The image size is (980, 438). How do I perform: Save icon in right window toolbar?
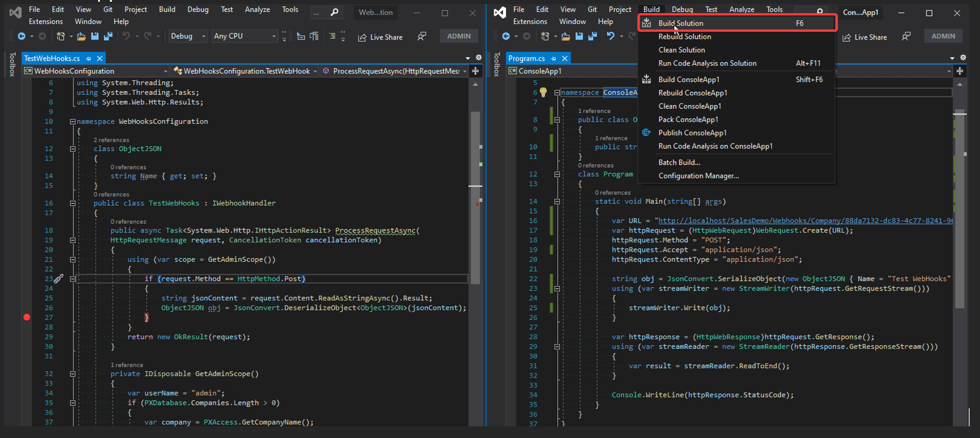click(x=579, y=36)
